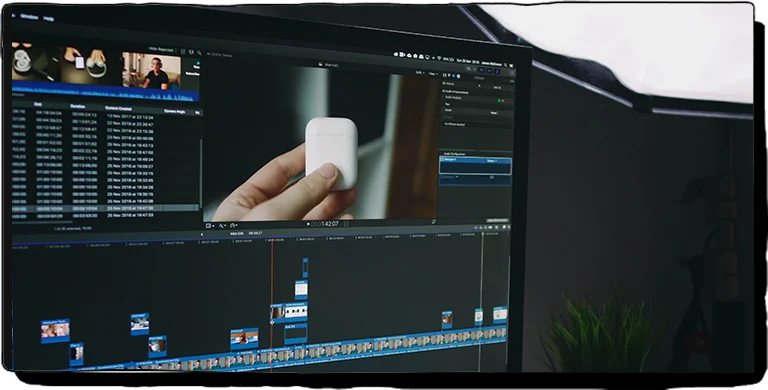Sort by the Camera Angle column header
This screenshot has width=768, height=390.
[x=174, y=111]
